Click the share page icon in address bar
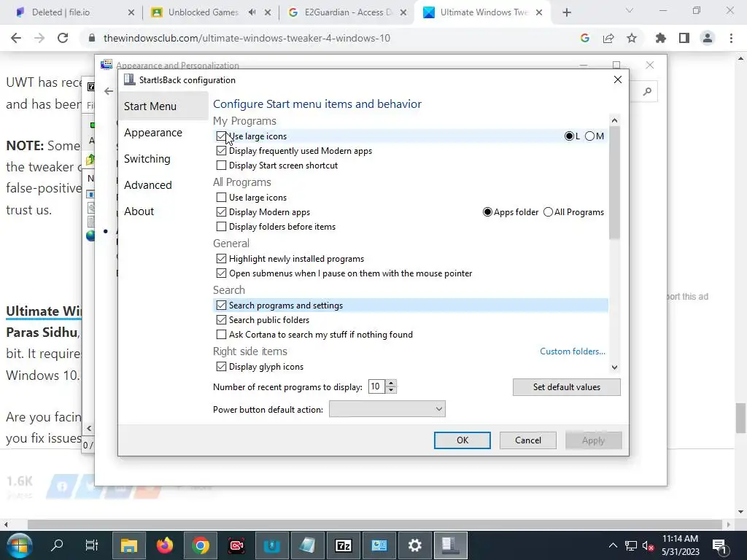Image resolution: width=747 pixels, height=560 pixels. pos(608,38)
